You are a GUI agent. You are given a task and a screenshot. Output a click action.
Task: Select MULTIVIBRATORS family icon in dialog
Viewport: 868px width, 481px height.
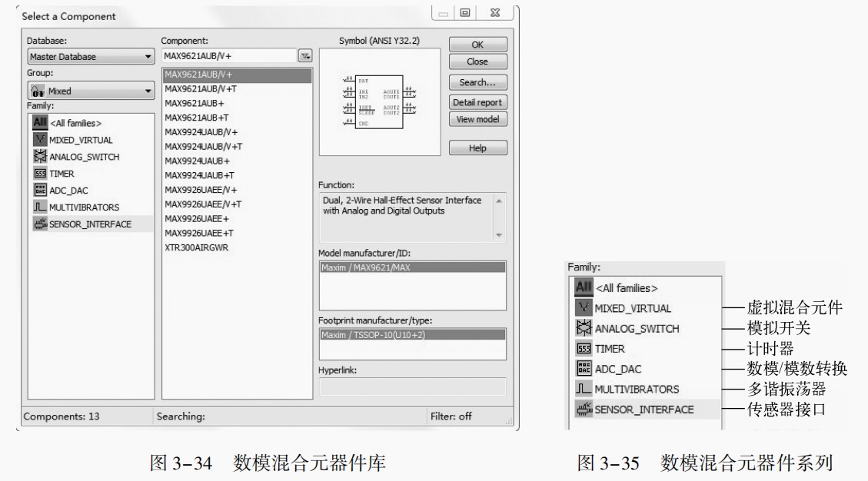click(39, 207)
